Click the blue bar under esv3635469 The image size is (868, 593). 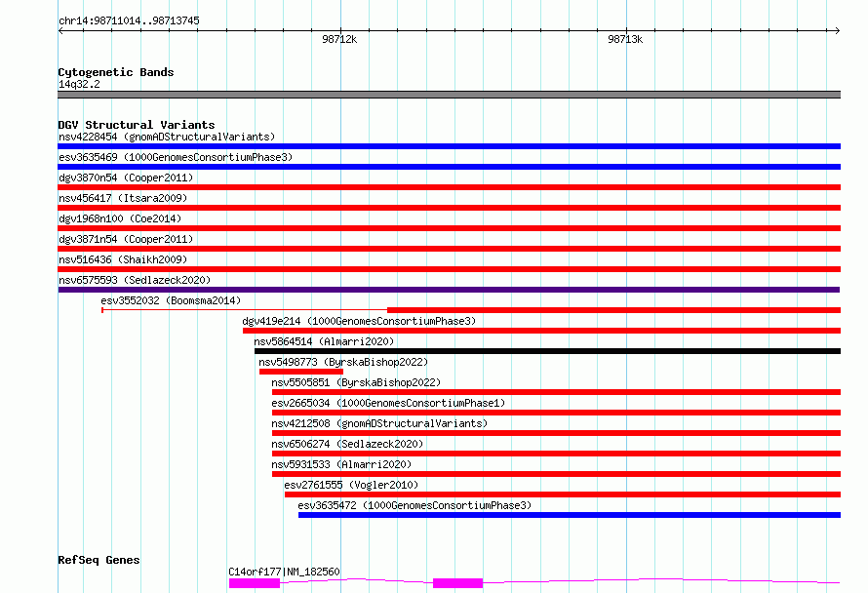[x=449, y=167]
